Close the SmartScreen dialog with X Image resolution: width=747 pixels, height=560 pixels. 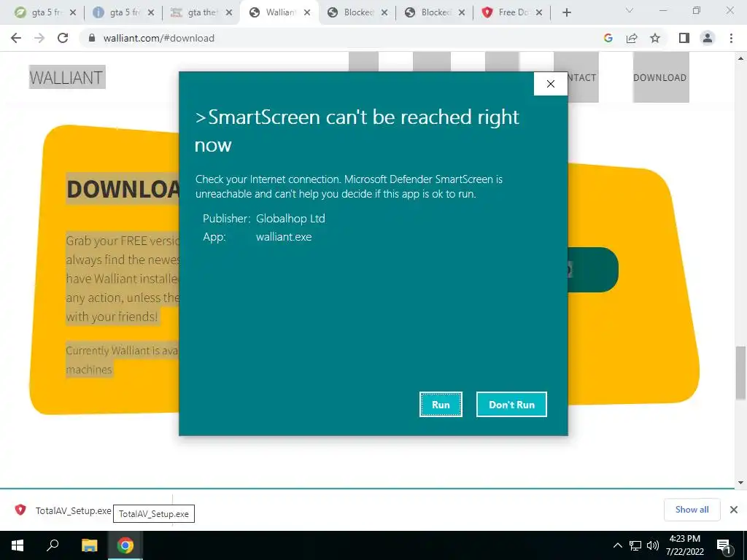tap(551, 84)
